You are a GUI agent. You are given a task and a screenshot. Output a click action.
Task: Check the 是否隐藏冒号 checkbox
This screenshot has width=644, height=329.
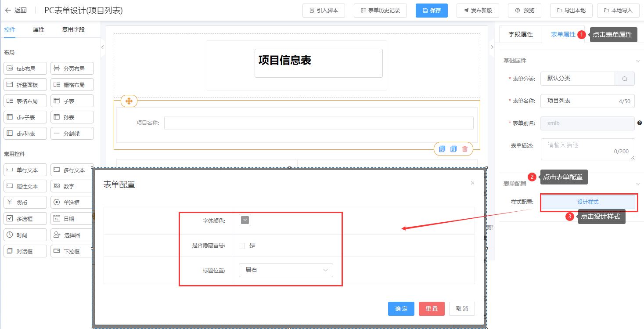242,246
